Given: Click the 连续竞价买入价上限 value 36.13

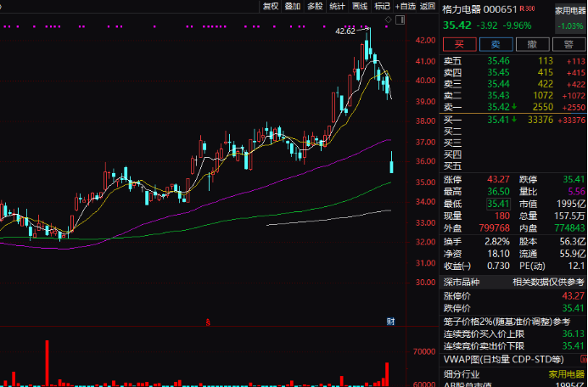Looking at the screenshot, I should 574,334.
